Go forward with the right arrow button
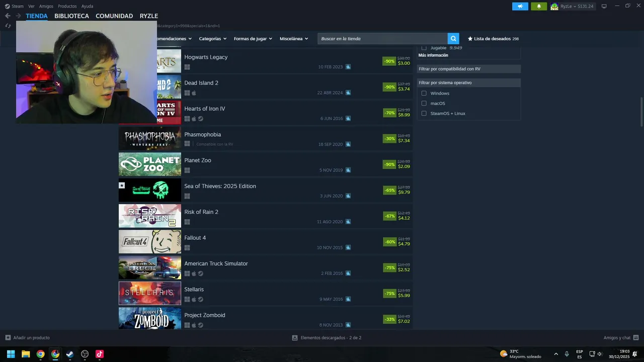644x362 pixels. (x=18, y=16)
